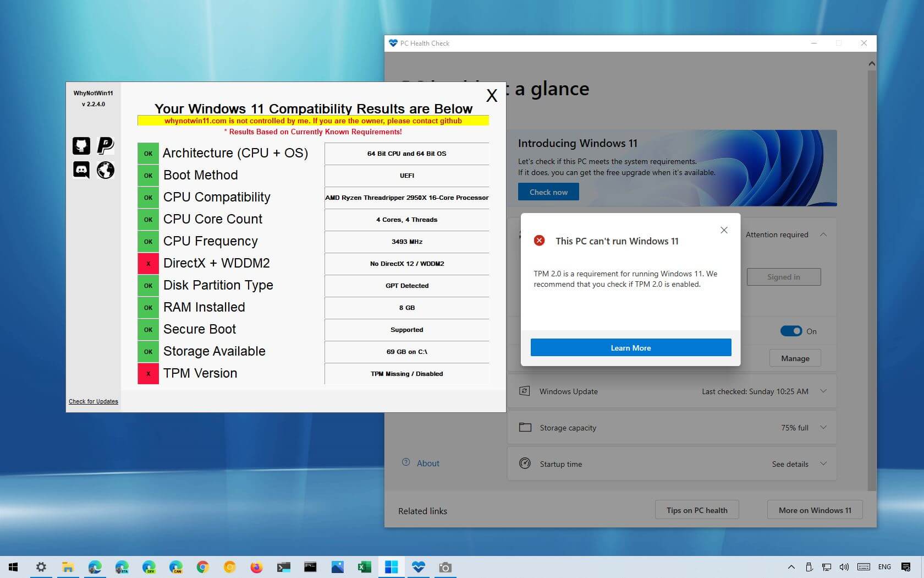Collapse the Attention required section

click(823, 235)
